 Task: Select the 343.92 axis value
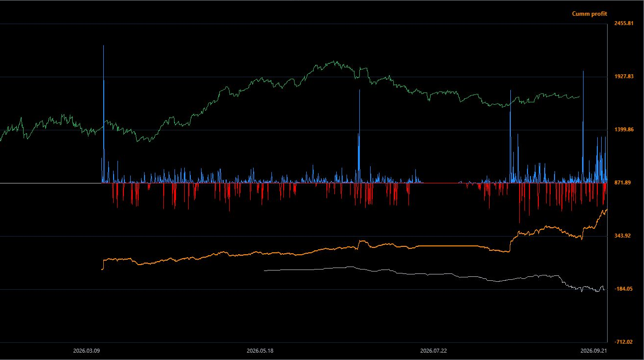click(x=622, y=236)
